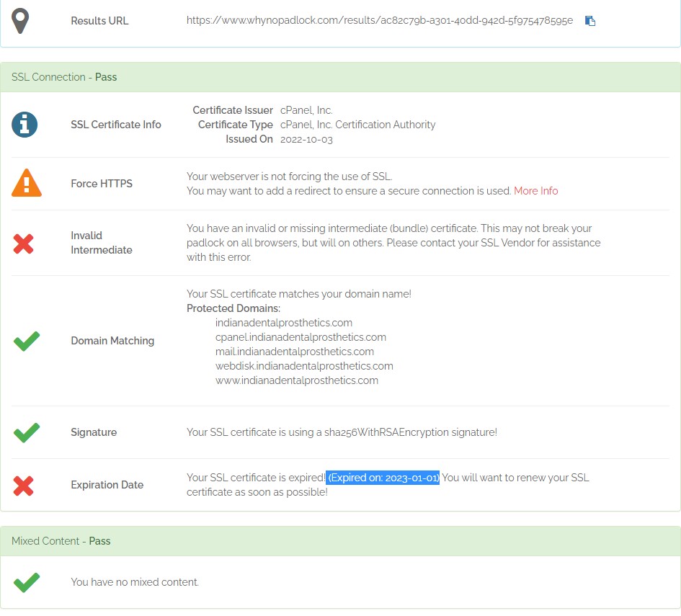The image size is (681, 616).
Task: Click the www.indianadentalprosthetics.com domain entry
Action: (x=296, y=380)
